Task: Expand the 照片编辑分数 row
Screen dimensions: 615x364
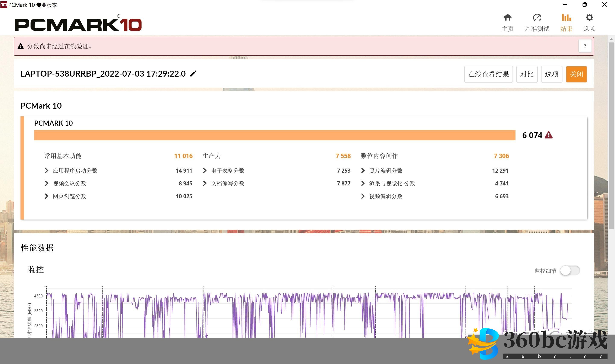Action: pyautogui.click(x=363, y=171)
